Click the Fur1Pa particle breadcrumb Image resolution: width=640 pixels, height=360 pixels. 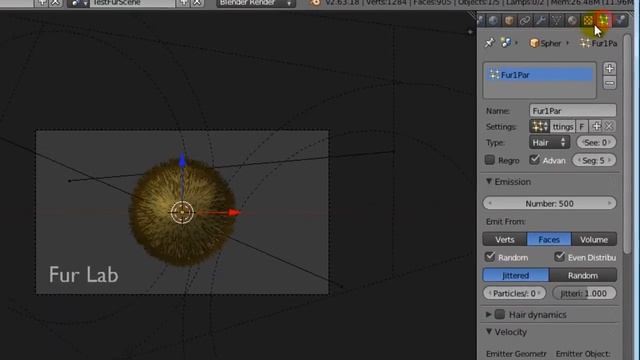pos(598,43)
